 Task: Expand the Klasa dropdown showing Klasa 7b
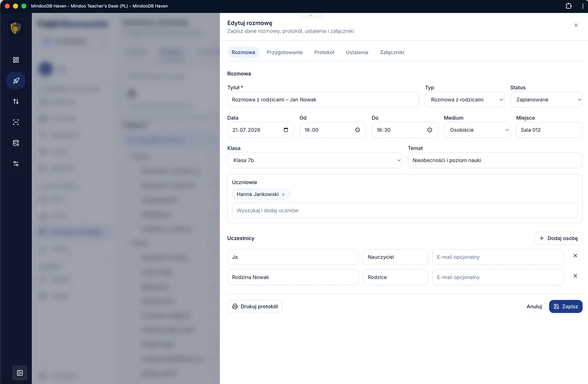[315, 160]
